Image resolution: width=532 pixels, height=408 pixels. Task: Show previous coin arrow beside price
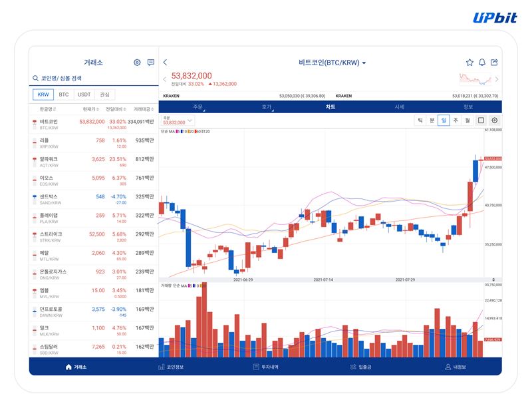pos(164,79)
